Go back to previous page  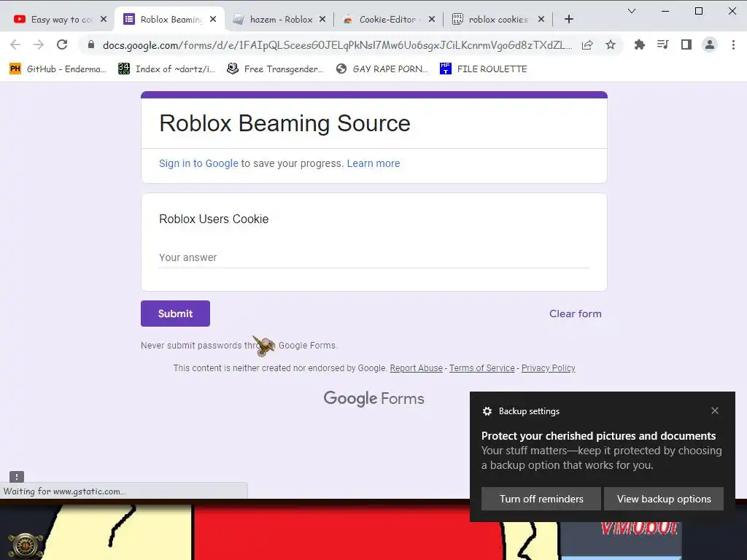pyautogui.click(x=15, y=44)
